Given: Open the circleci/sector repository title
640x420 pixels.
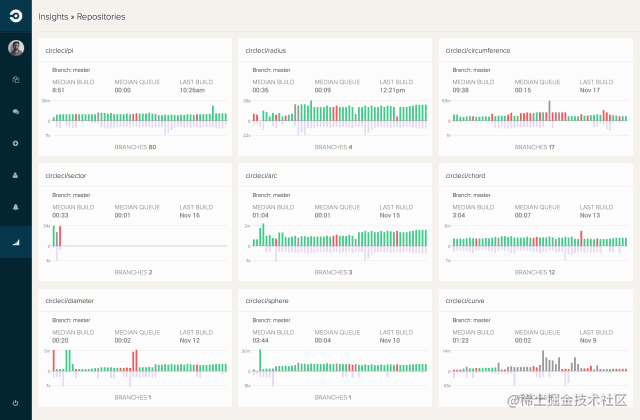Looking at the screenshot, I should pyautogui.click(x=66, y=176).
